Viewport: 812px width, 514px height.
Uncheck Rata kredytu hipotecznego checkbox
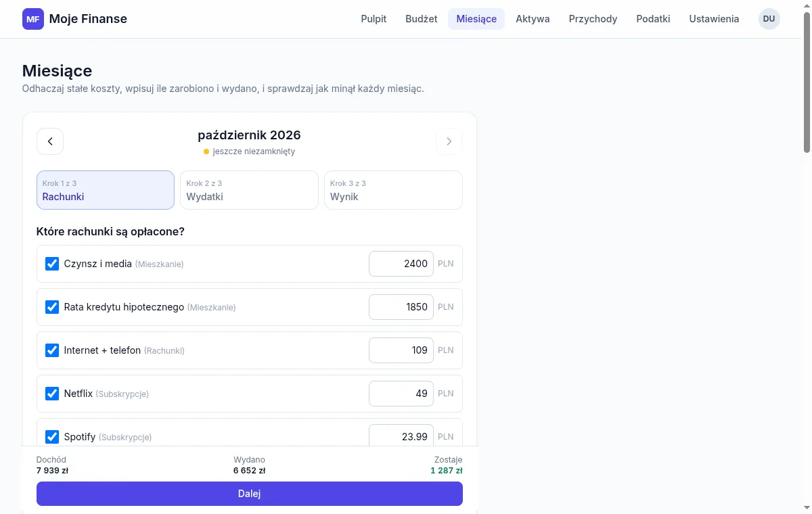click(52, 307)
